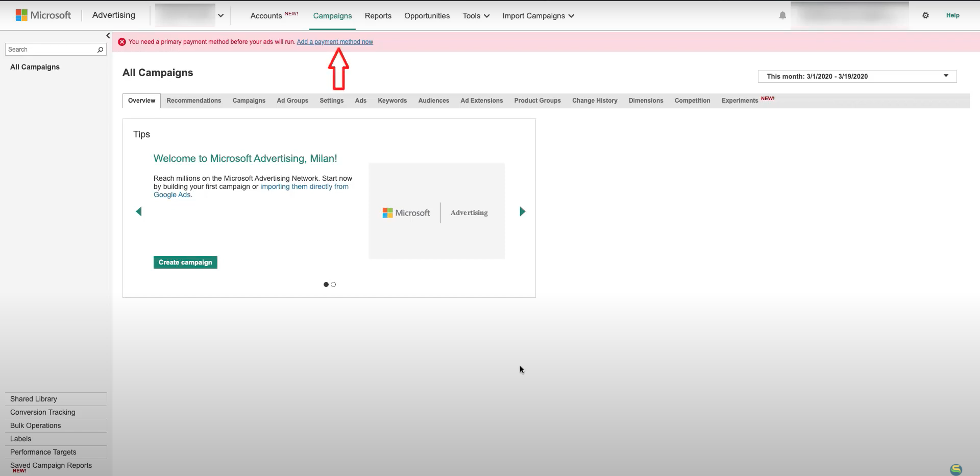Click the red error icon in banner
Image resolution: width=980 pixels, height=476 pixels.
[x=122, y=42]
